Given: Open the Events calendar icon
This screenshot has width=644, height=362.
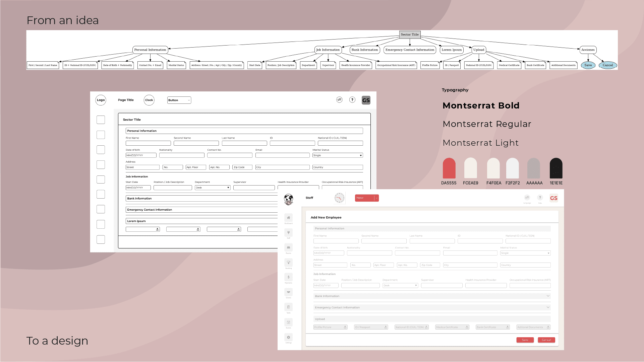Looking at the screenshot, I should point(288,322).
